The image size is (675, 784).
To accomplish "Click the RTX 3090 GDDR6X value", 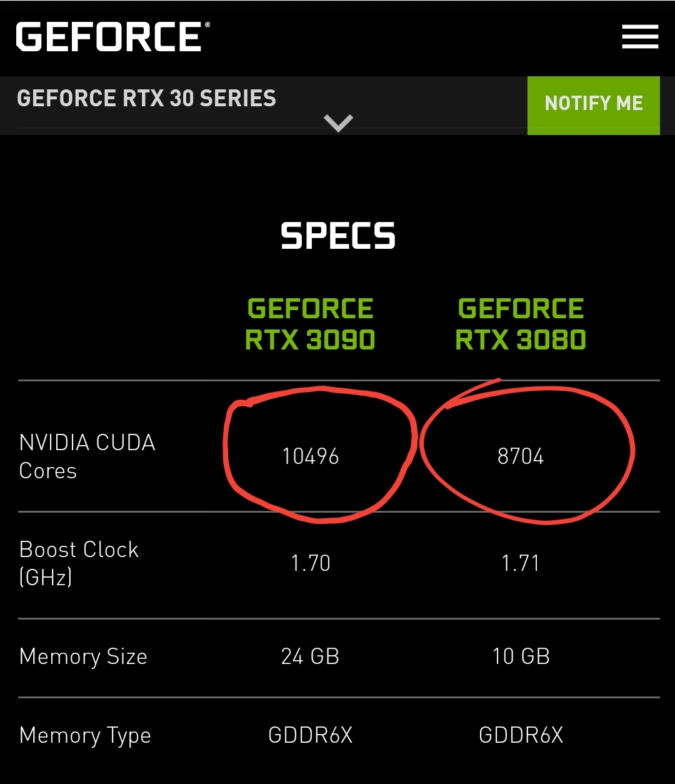I will tap(310, 735).
